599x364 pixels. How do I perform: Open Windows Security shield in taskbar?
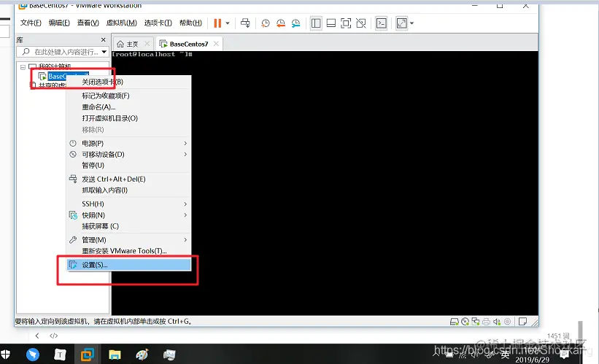[x=5, y=355]
